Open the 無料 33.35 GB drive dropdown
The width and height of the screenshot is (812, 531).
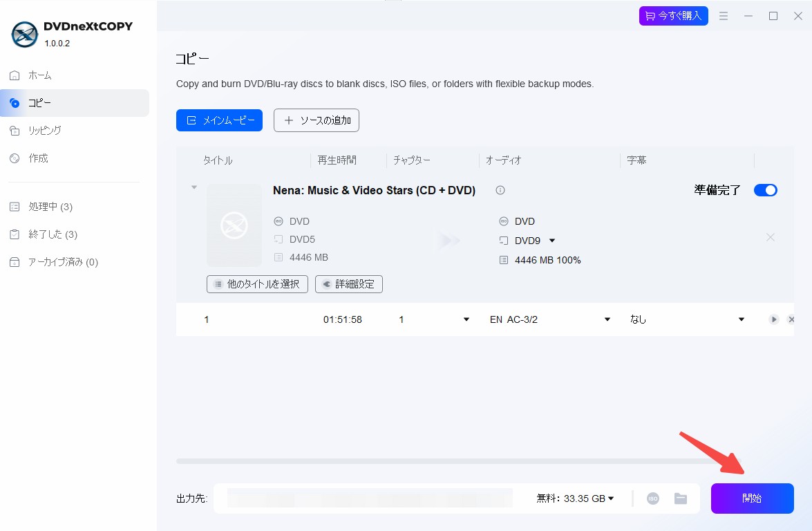(x=575, y=499)
